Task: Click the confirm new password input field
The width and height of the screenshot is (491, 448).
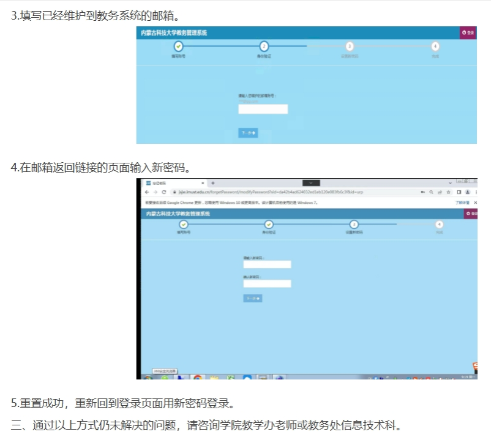Action: pos(267,283)
